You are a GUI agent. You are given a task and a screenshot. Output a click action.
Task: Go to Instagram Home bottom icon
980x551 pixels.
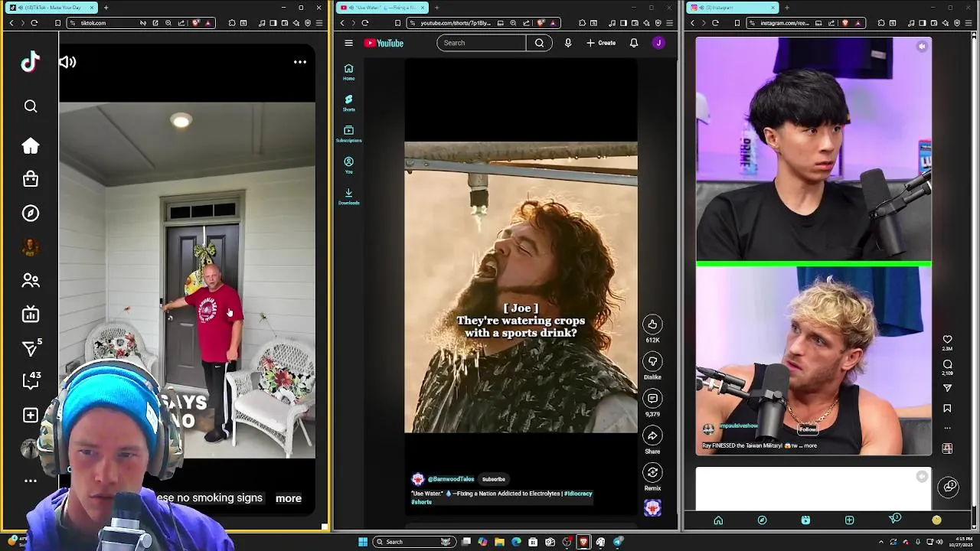pos(718,520)
